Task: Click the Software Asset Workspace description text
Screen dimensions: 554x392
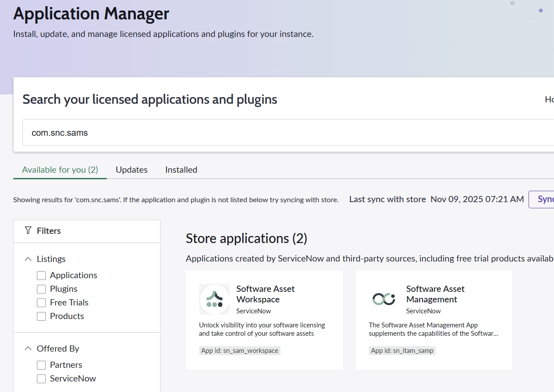Action: [262, 329]
